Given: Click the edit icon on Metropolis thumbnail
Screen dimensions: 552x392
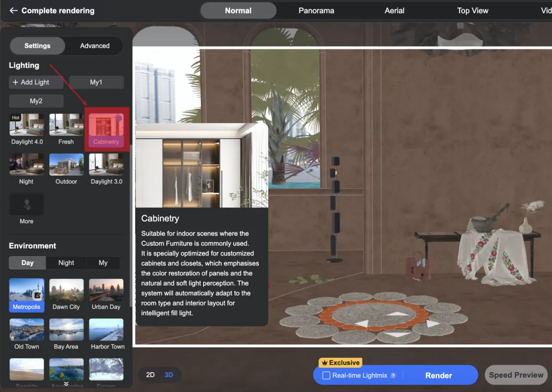Looking at the screenshot, I should click(x=38, y=295).
